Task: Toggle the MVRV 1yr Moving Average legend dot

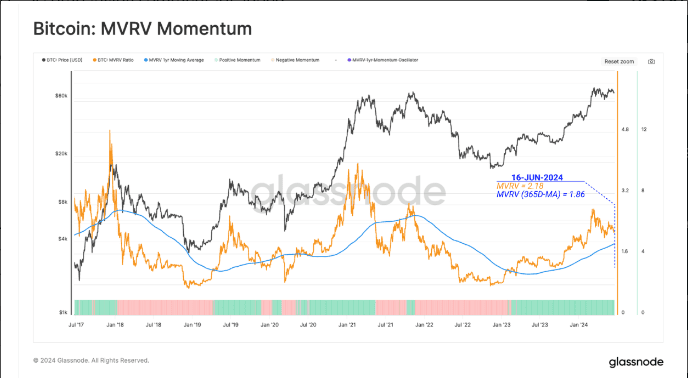Action: click(x=146, y=60)
